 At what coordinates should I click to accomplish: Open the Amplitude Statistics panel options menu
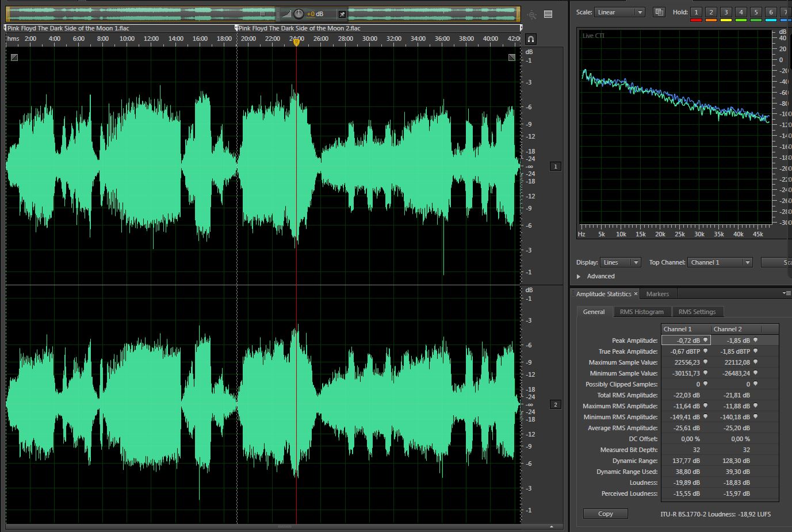(x=786, y=293)
